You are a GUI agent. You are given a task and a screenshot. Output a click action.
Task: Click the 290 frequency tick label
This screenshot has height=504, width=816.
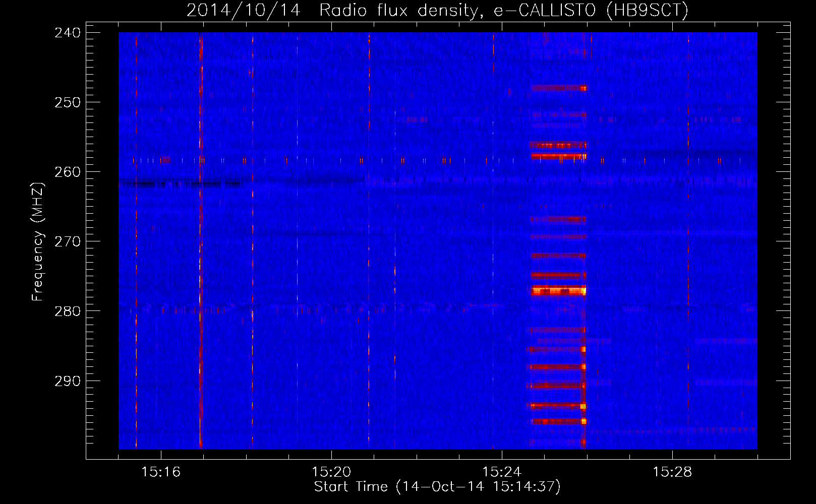tap(67, 381)
